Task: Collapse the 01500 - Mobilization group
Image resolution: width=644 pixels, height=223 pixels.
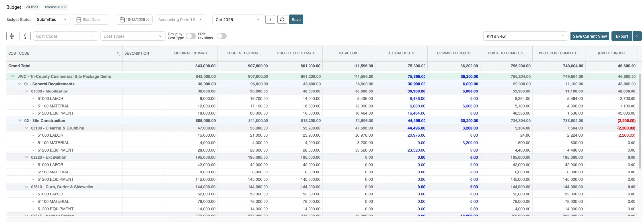Action: pos(27,91)
